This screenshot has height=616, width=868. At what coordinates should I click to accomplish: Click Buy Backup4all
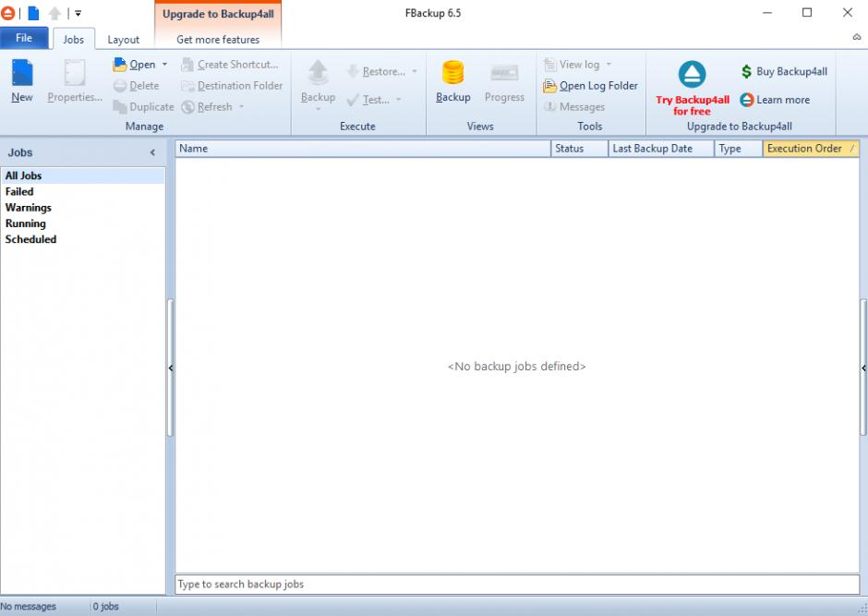[x=784, y=71]
